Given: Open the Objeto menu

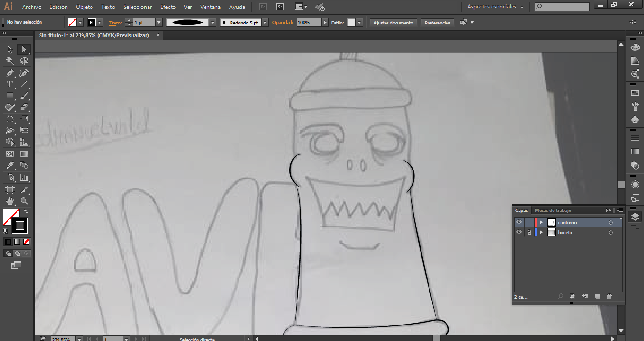Looking at the screenshot, I should pyautogui.click(x=84, y=7).
